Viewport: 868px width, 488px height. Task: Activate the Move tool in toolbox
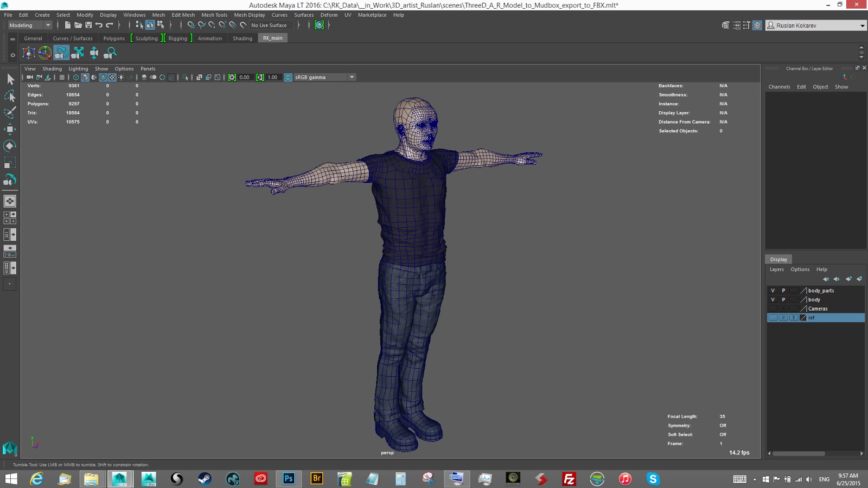(10, 129)
